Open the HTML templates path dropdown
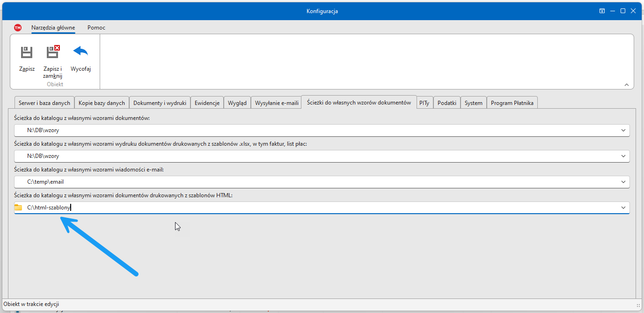This screenshot has width=644, height=313. pyautogui.click(x=623, y=208)
